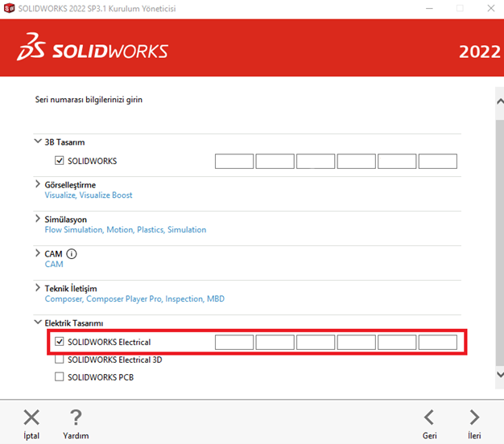The height and width of the screenshot is (444, 504).
Task: Click the CAM info icon
Action: coord(72,254)
